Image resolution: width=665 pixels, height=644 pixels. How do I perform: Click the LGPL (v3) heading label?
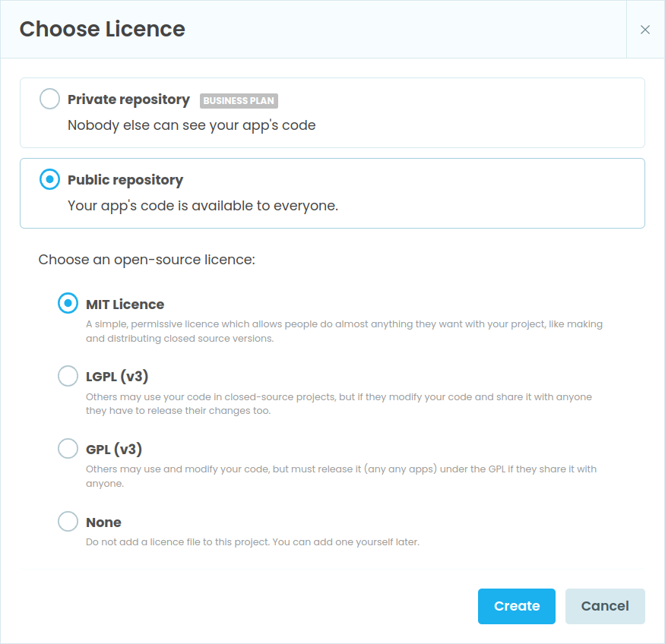115,376
